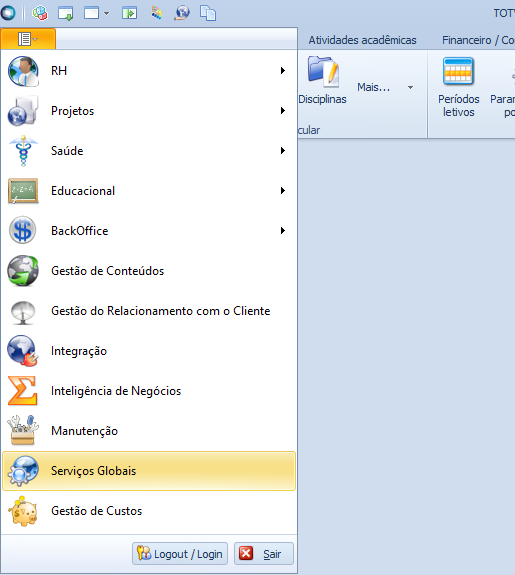Click the Disciplinas folder icon

323,71
